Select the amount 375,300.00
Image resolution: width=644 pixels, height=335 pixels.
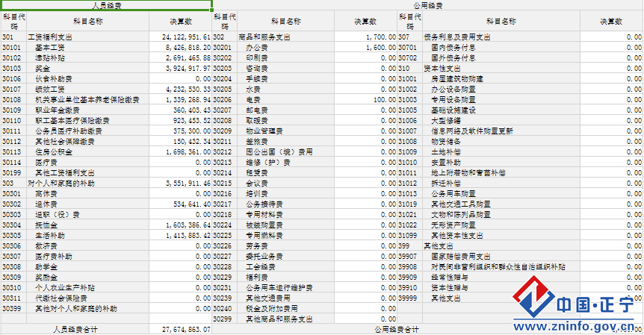(180, 131)
